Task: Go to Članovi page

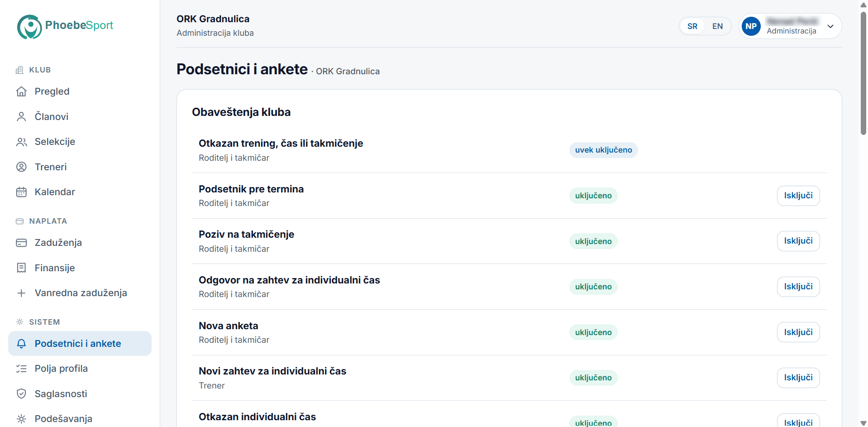Action: [80, 117]
